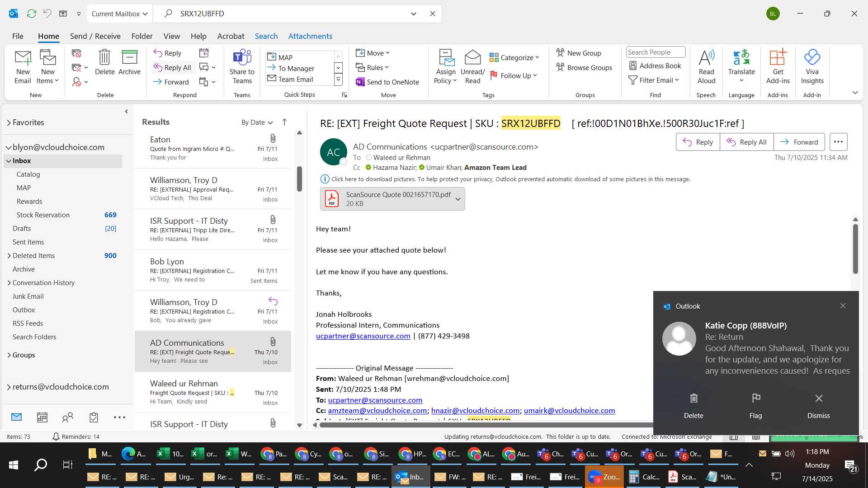Open Windows Start menu

14,465
